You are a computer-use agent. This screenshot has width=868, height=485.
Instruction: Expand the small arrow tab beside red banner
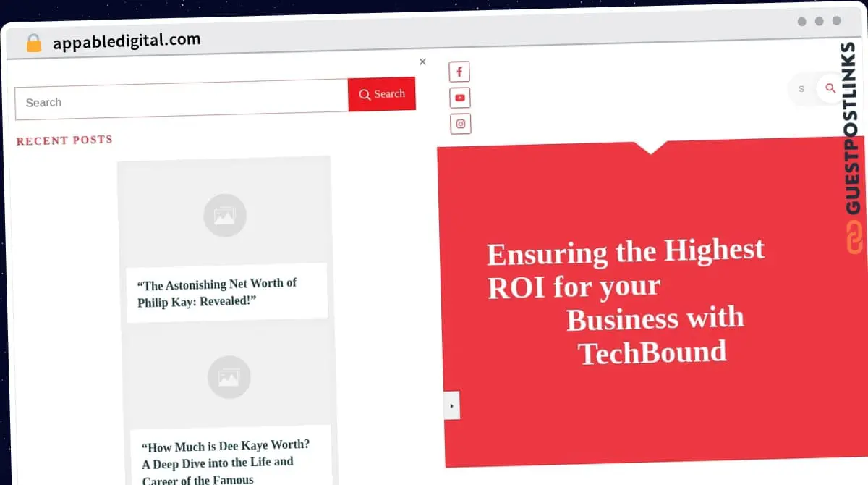point(451,405)
